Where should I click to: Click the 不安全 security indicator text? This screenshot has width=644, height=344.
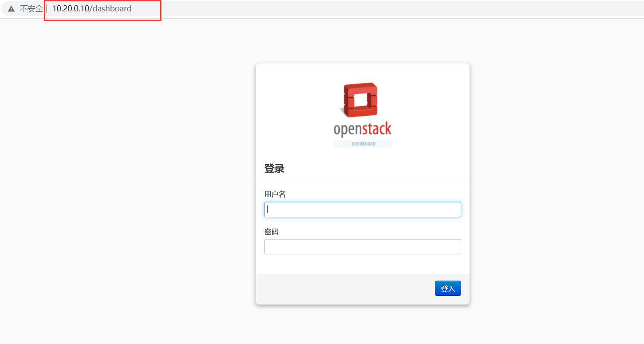click(31, 9)
